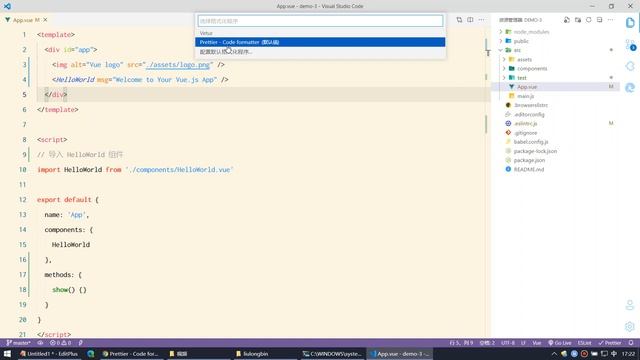Open the errors and warnings problems count
The width and height of the screenshot is (640, 360).
point(60,343)
